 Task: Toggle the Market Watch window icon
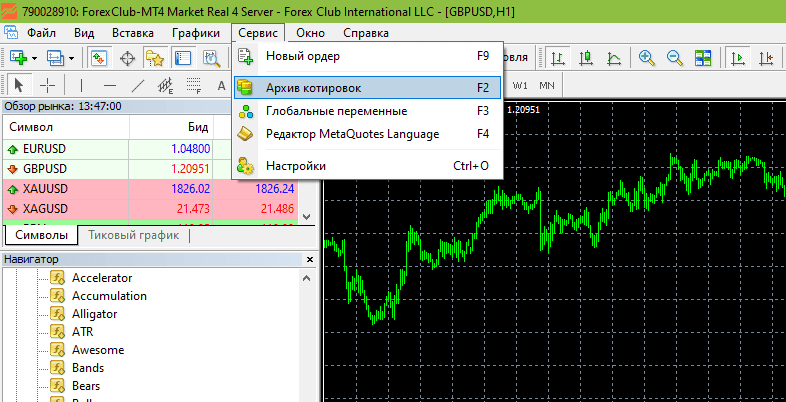pyautogui.click(x=98, y=59)
